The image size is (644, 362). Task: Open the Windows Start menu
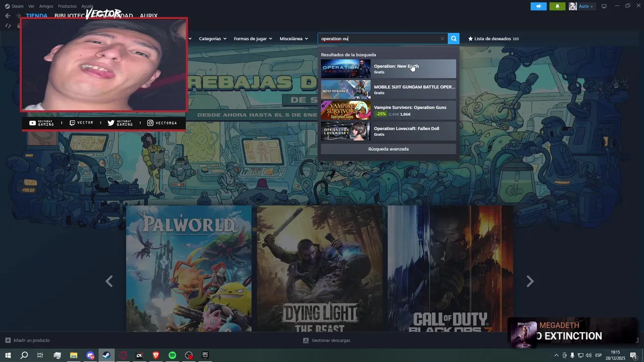tap(8, 355)
